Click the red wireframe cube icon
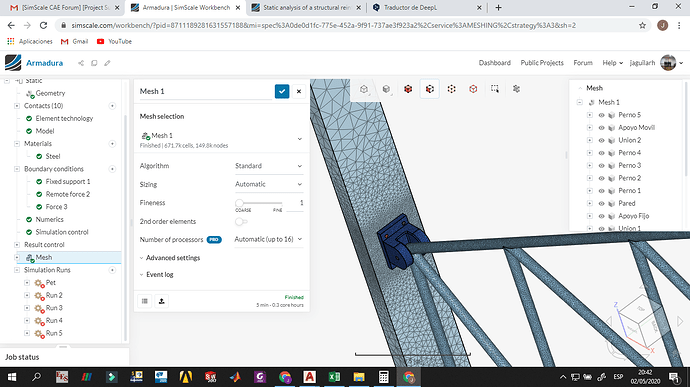The width and height of the screenshot is (690, 387). pos(473,89)
